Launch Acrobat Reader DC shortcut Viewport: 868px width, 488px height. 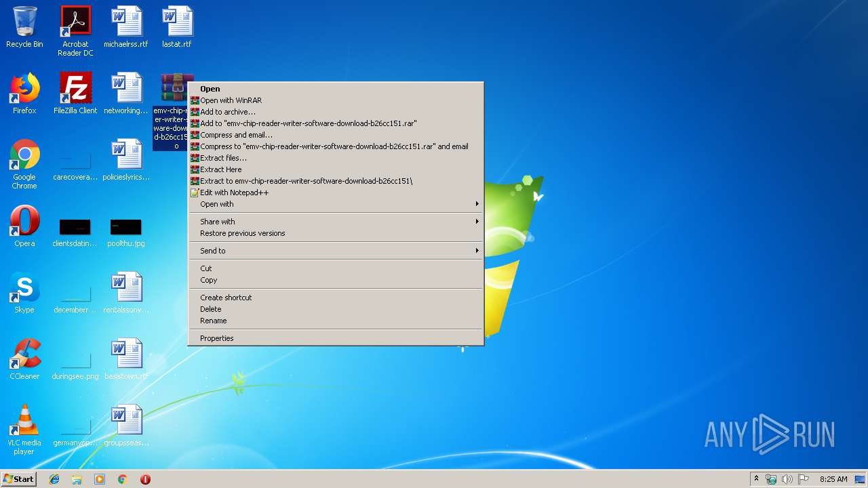[75, 30]
